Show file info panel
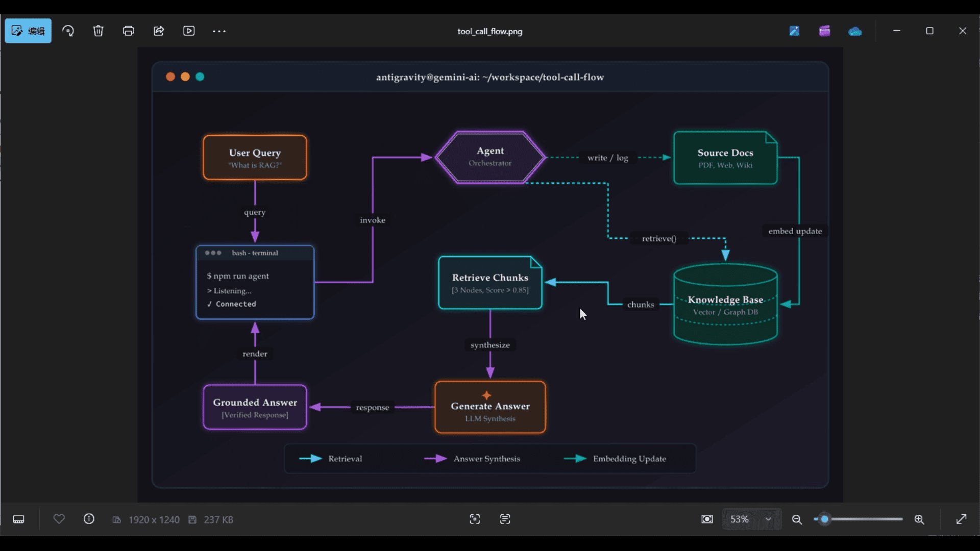 89,519
